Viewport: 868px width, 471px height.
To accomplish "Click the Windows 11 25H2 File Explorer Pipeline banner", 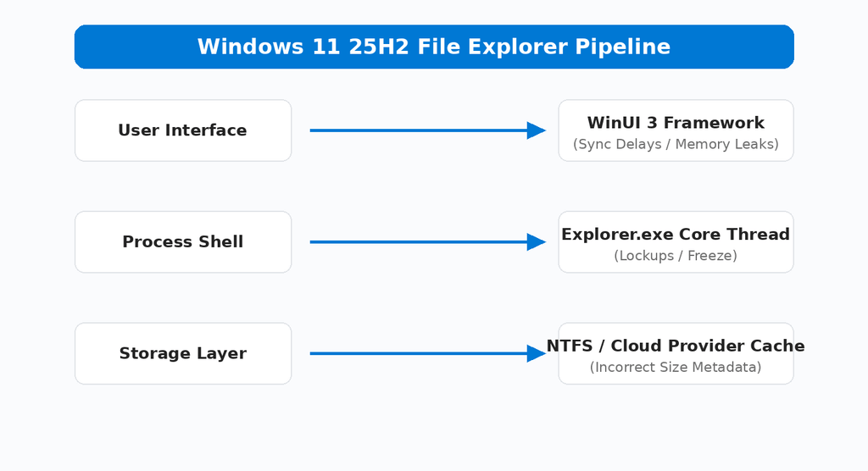I will pyautogui.click(x=434, y=47).
